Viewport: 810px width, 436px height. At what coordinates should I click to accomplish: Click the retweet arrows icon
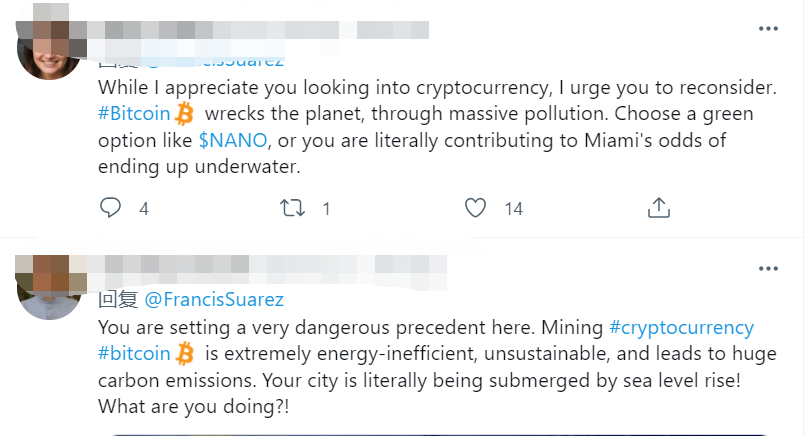[293, 208]
